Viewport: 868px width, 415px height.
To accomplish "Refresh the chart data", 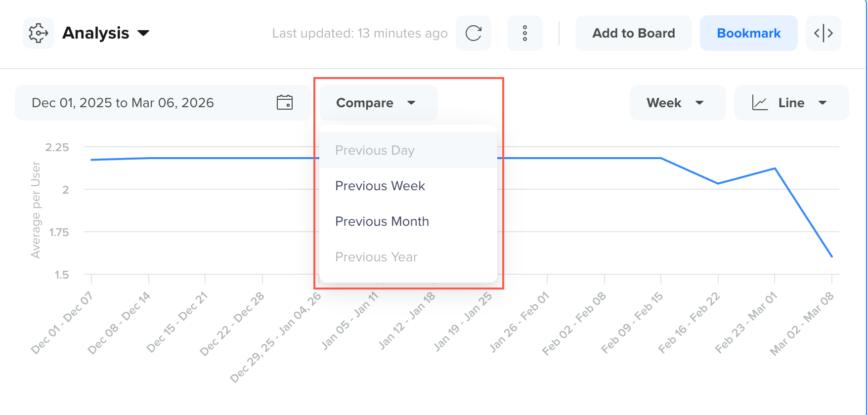I will point(473,33).
